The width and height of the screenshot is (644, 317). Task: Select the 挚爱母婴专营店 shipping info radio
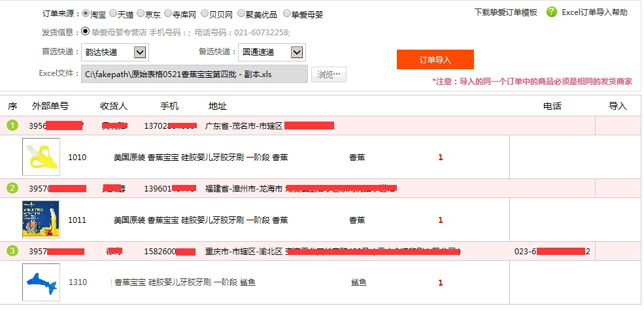point(86,31)
